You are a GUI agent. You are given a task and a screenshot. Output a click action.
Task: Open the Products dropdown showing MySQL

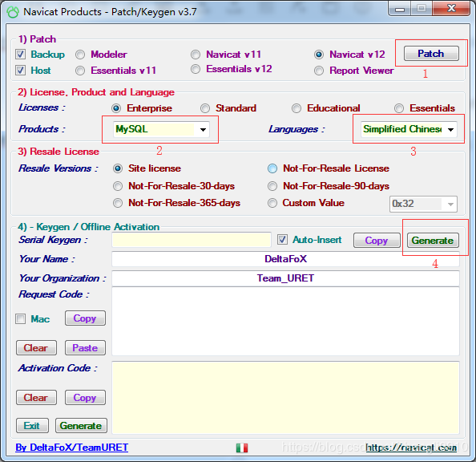(x=161, y=129)
